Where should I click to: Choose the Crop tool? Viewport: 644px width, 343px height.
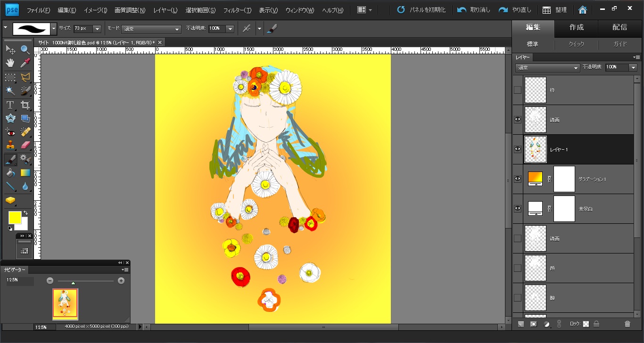pos(25,105)
